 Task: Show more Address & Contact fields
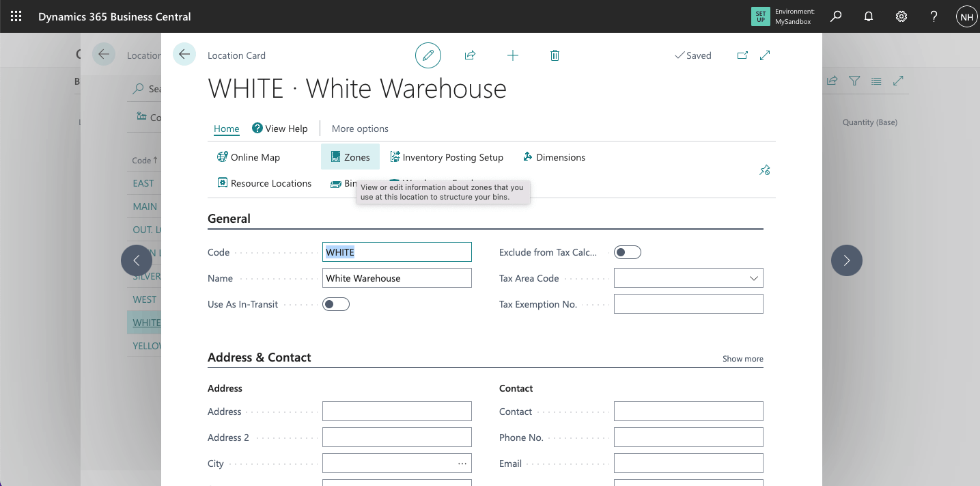742,359
